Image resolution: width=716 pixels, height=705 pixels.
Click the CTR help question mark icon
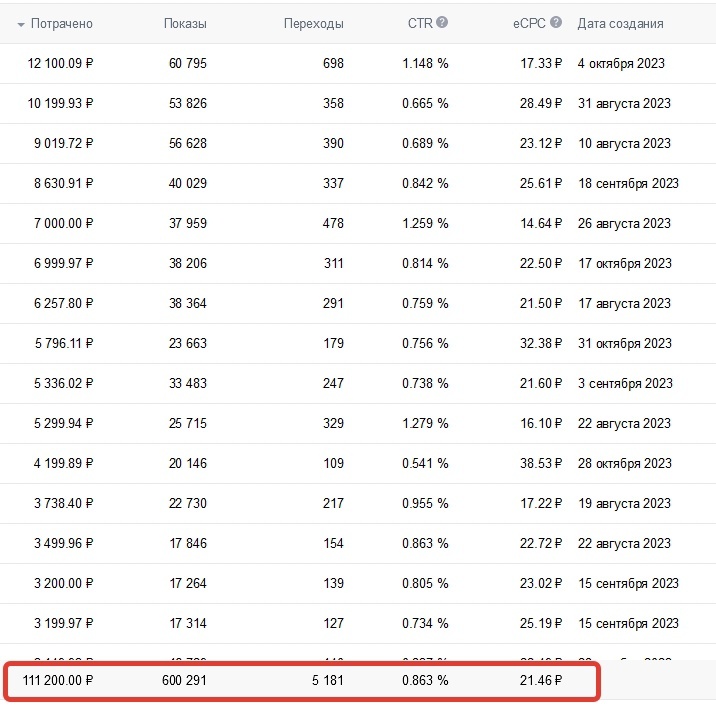(442, 22)
